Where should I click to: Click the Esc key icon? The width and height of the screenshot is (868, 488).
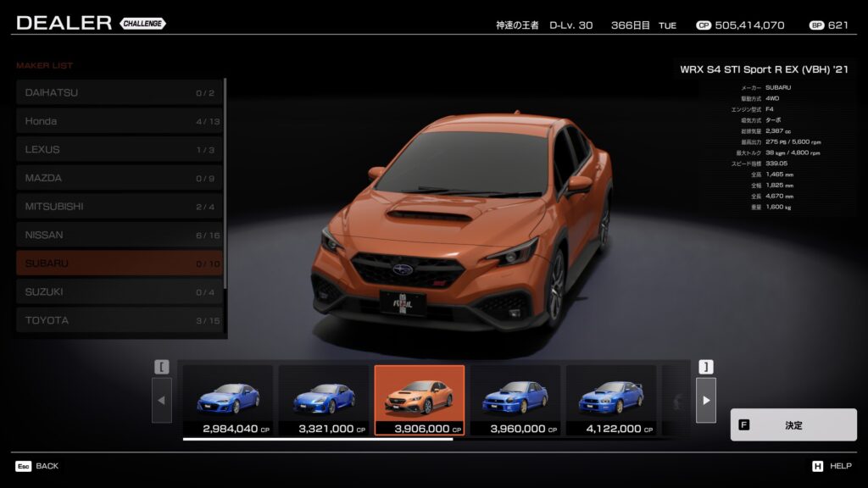click(x=23, y=466)
